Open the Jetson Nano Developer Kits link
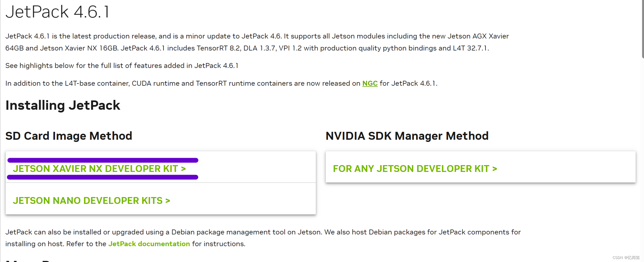The image size is (644, 262). coord(92,201)
